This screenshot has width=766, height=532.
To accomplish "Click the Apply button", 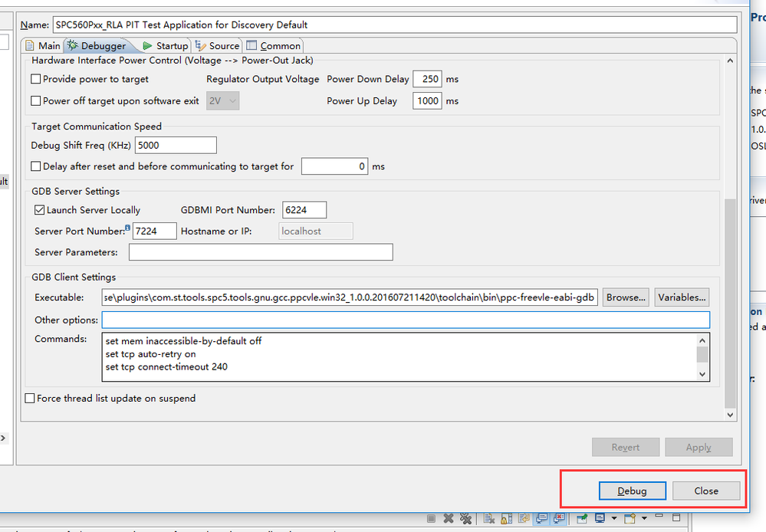I will [x=699, y=448].
